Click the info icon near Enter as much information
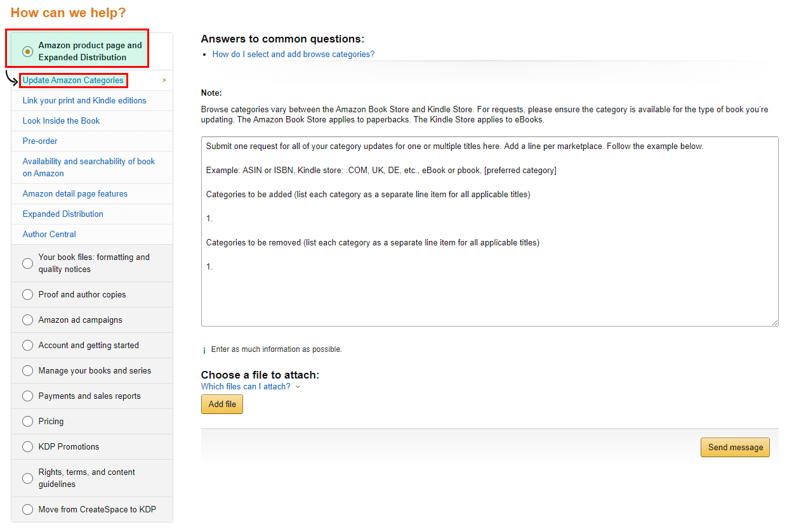This screenshot has height=532, width=787. pos(204,350)
